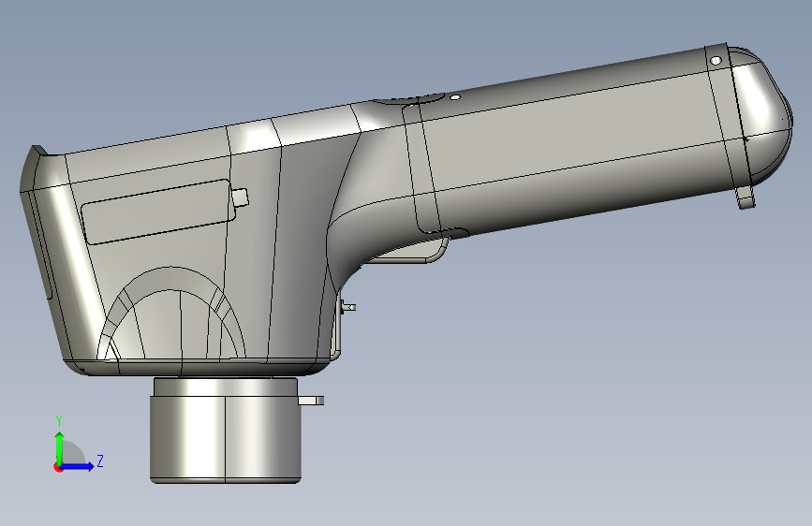812x526 pixels.
Task: Select the rounded end cap of the handle
Action: click(760, 116)
